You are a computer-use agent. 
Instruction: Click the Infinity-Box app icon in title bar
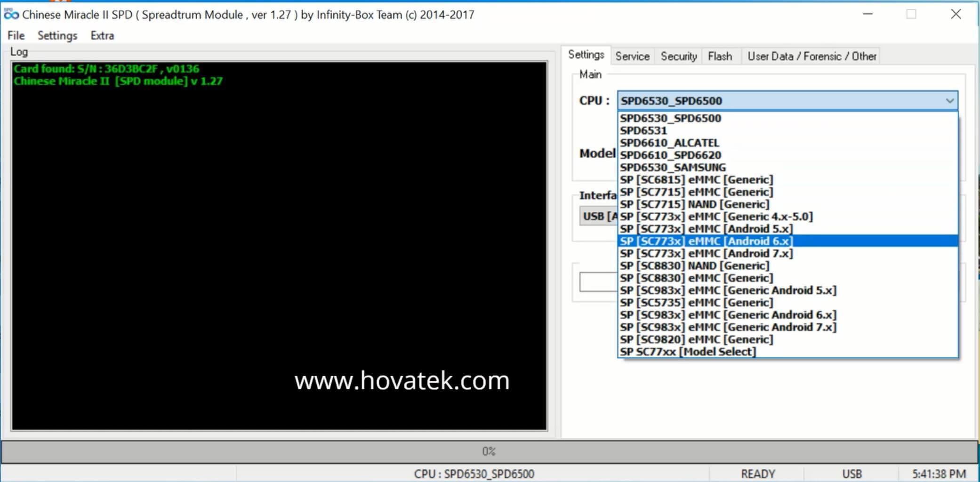[11, 14]
